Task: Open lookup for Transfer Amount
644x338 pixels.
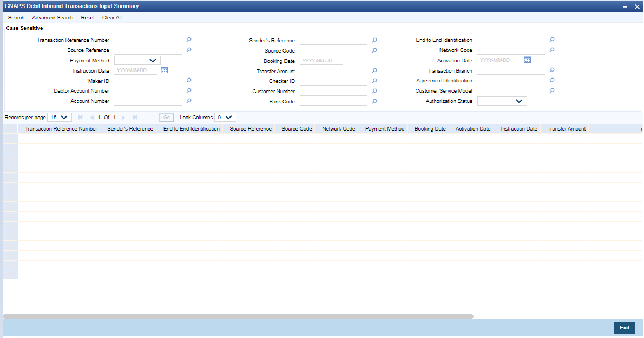Action: (x=374, y=71)
